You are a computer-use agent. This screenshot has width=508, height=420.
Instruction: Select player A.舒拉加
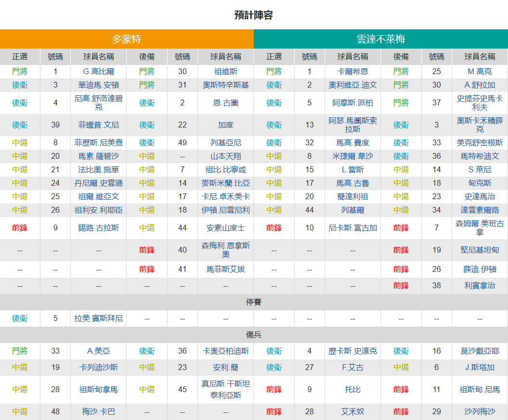480,85
